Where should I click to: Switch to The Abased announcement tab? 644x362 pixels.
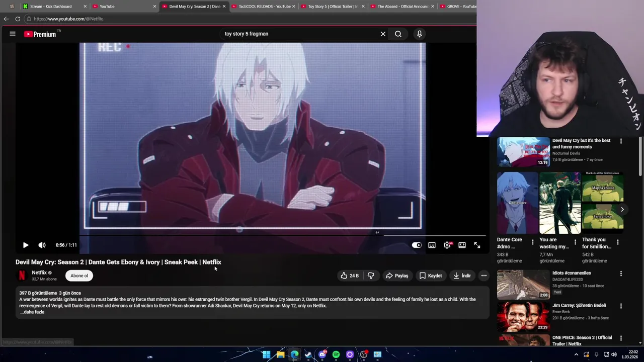(x=402, y=7)
